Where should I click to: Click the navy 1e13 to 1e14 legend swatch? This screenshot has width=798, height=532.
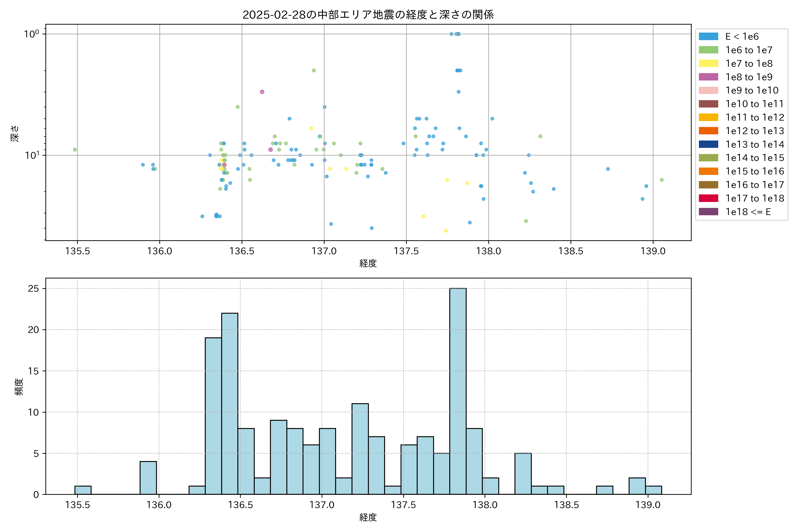[708, 144]
